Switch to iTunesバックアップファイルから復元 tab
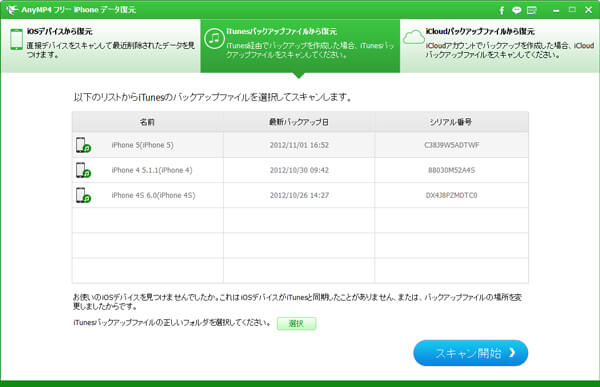The image size is (600, 387). coord(300,46)
